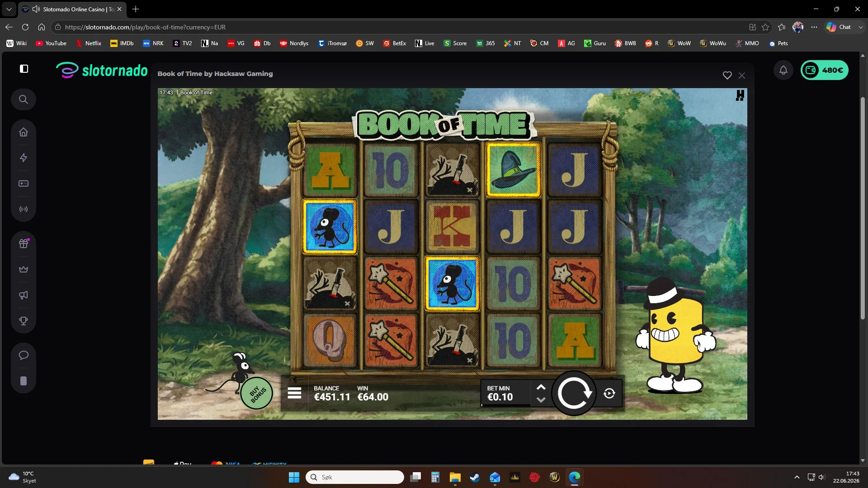868x488 pixels.
Task: Open the megaphone promotions icon
Action: (24, 295)
